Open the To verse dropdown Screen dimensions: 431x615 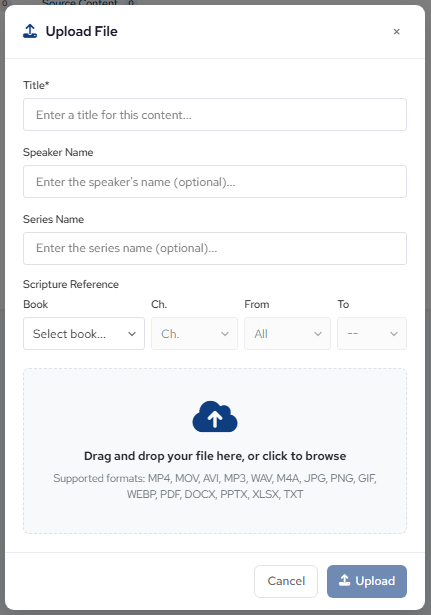click(372, 334)
